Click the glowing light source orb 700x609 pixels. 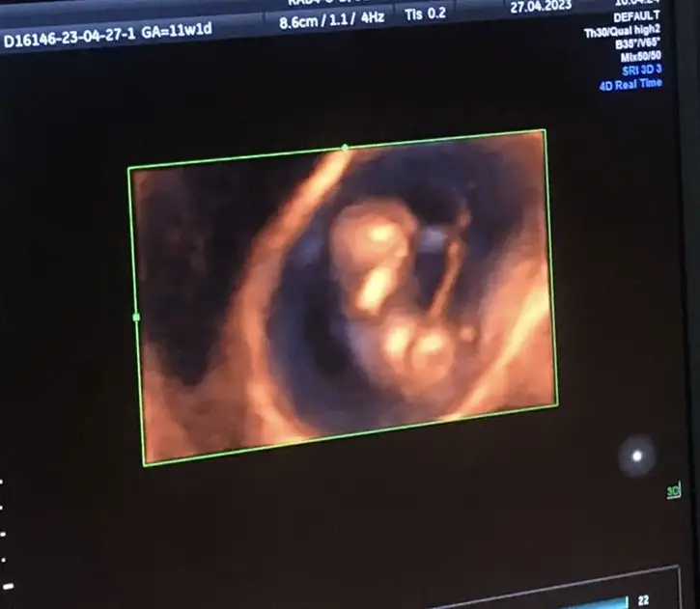coord(637,455)
